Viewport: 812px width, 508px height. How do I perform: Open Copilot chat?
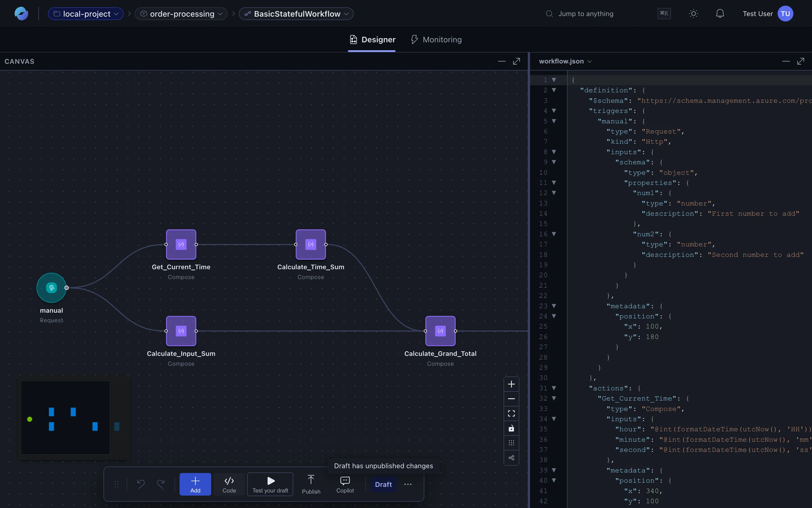345,484
